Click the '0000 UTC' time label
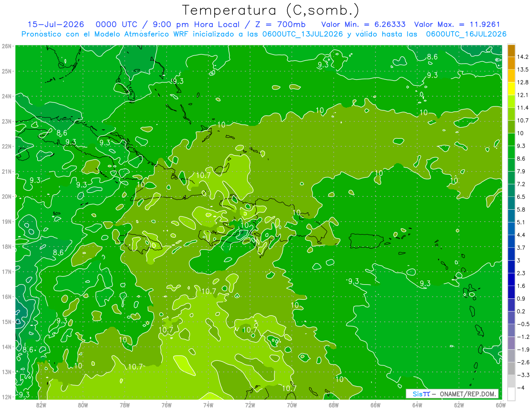The height and width of the screenshot is (411, 532). 117,24
